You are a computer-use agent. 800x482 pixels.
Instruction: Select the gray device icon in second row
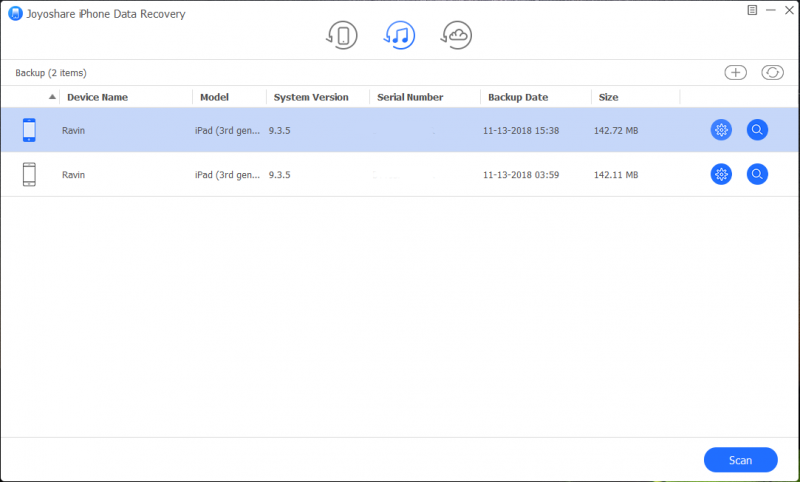point(29,174)
